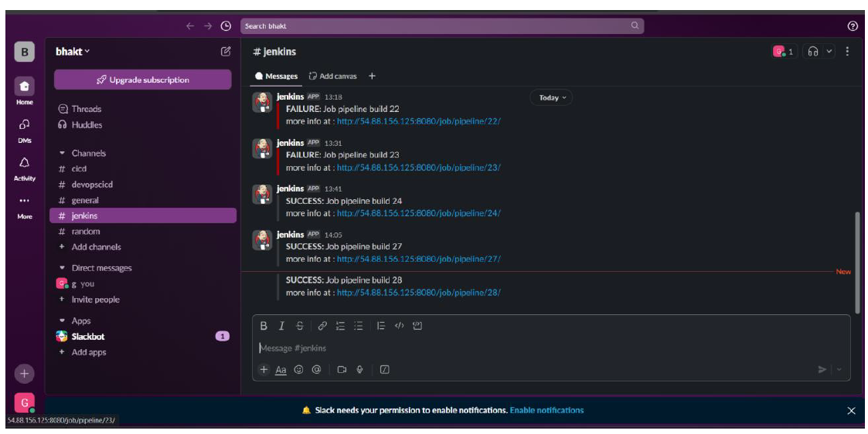Toggle the Aa formatting toolbar visibility

point(281,370)
